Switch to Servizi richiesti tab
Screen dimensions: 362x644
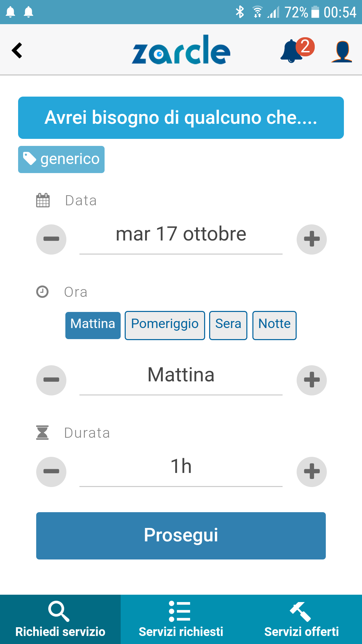pos(181,619)
